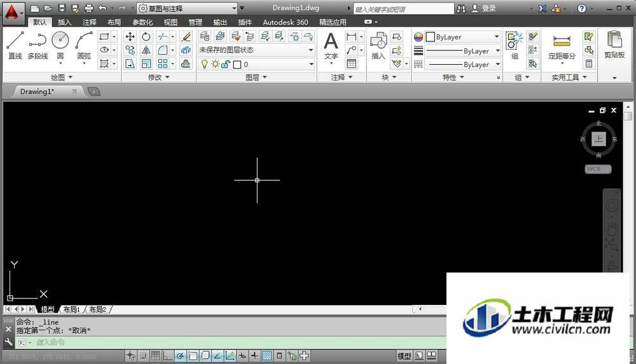Screen dimensions: 636x364
Task: Toggle Dynamic UCS in status bar
Action: click(x=230, y=356)
